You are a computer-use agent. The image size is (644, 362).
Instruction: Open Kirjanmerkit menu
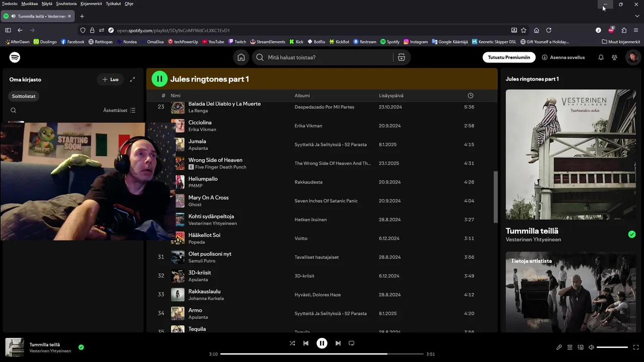click(x=91, y=4)
